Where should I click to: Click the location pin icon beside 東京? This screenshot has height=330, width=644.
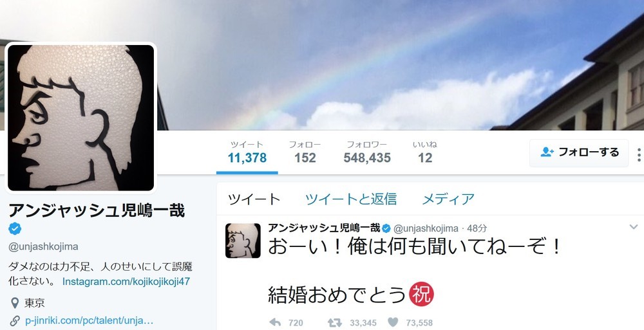pyautogui.click(x=15, y=304)
